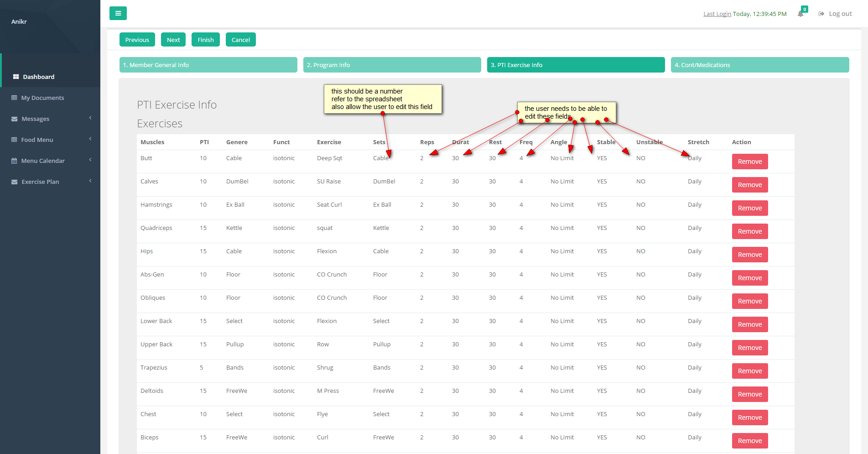This screenshot has width=868, height=454.
Task: Remove the Hamstrings exercise row
Action: tap(750, 208)
